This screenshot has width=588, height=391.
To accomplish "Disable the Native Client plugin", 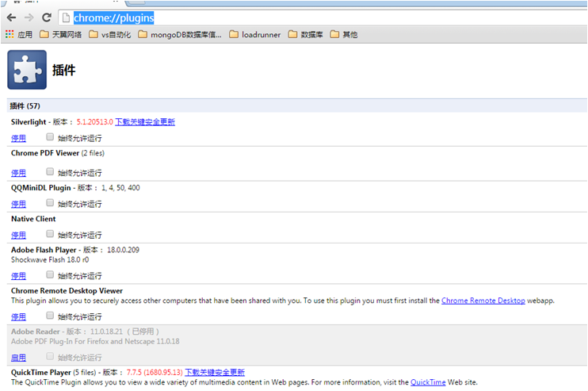I will point(18,236).
